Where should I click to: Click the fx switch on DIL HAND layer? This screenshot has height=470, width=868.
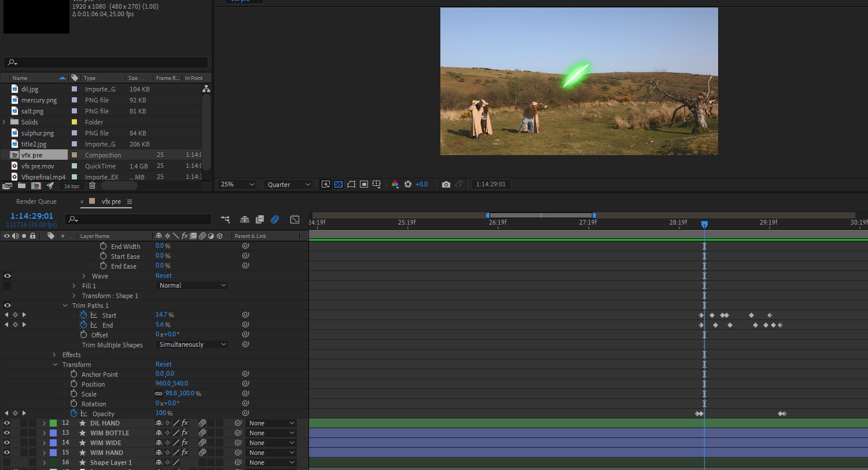[185, 423]
